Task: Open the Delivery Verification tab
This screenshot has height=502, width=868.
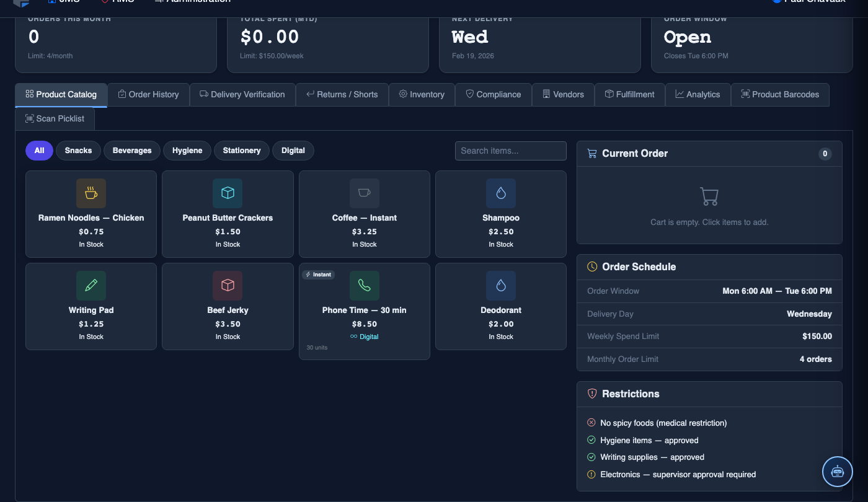Action: point(242,95)
